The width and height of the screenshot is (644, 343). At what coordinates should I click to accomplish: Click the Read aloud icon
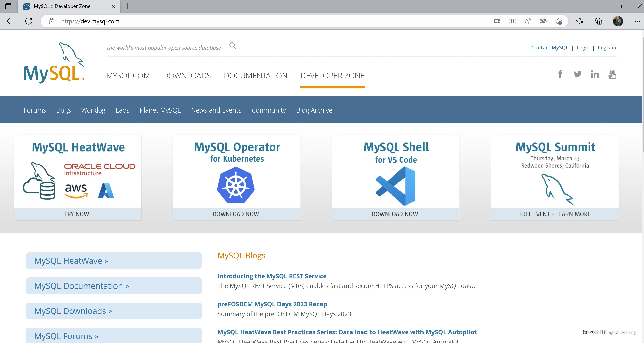pos(527,21)
